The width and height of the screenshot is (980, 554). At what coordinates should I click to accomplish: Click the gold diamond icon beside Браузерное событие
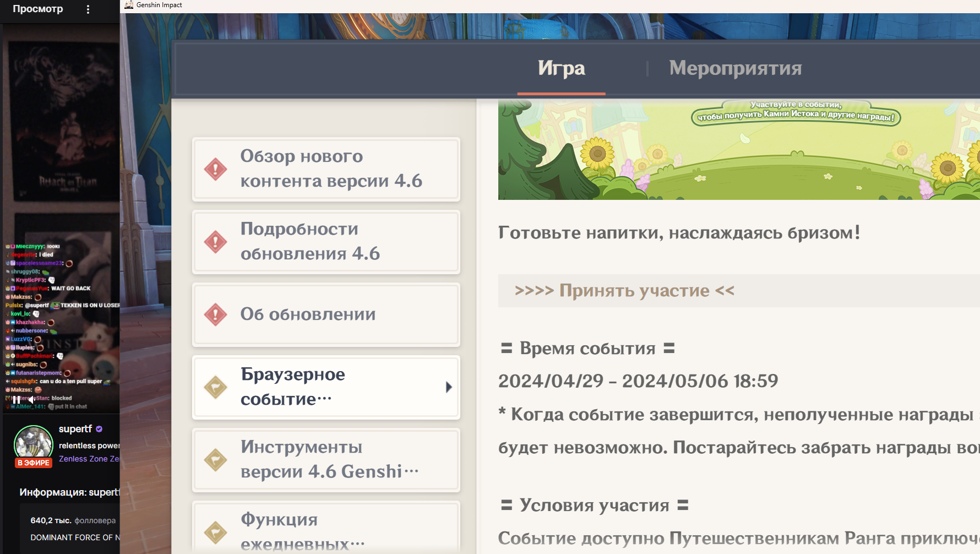215,387
